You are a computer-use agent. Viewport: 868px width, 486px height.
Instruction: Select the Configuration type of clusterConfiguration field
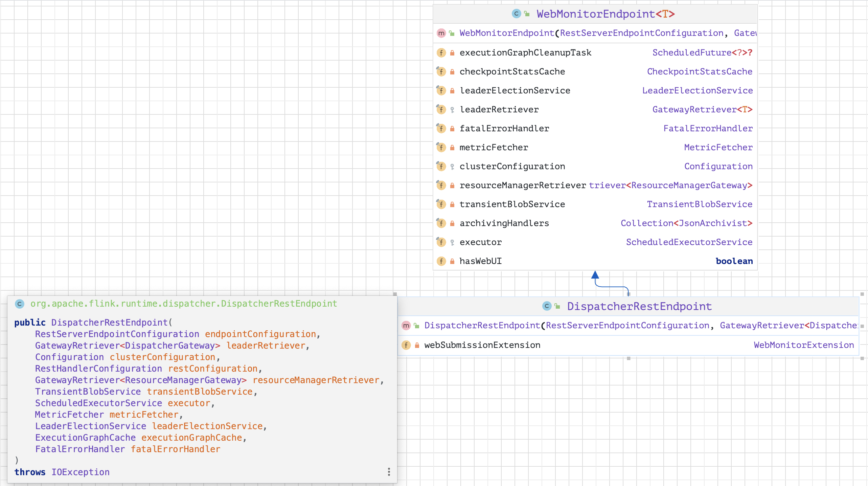tap(718, 166)
